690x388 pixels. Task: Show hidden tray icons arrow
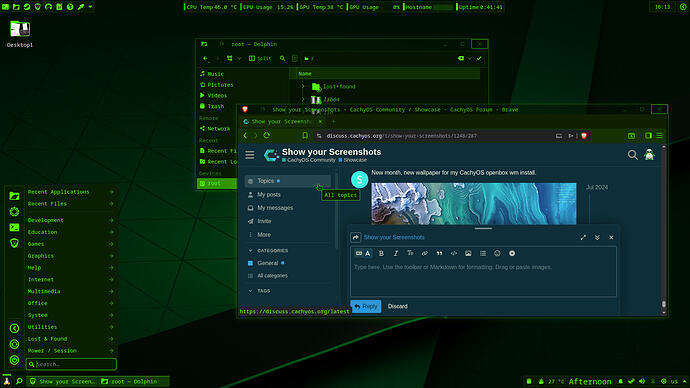(x=684, y=381)
